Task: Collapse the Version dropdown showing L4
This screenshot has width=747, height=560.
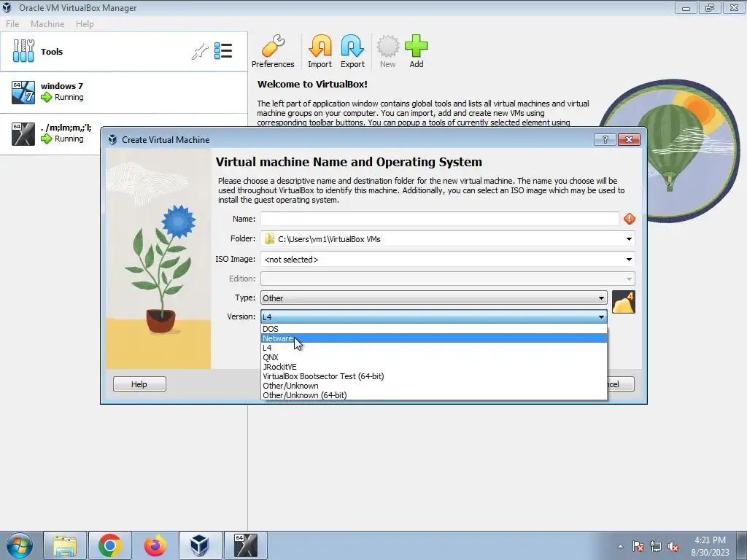Action: [433, 316]
